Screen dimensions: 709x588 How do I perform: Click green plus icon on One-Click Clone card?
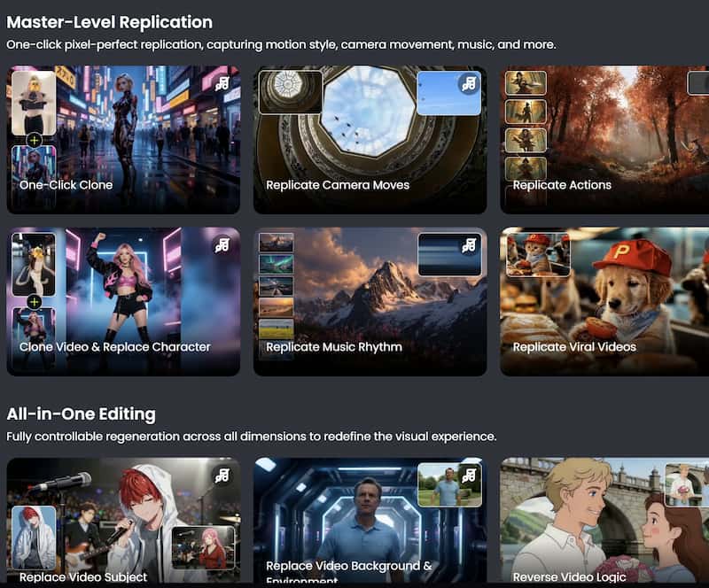point(34,141)
